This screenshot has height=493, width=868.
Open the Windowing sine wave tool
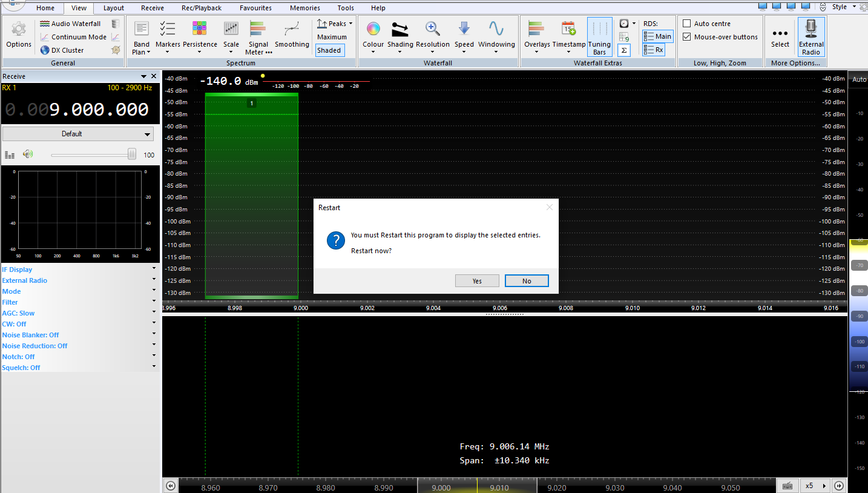coord(496,29)
